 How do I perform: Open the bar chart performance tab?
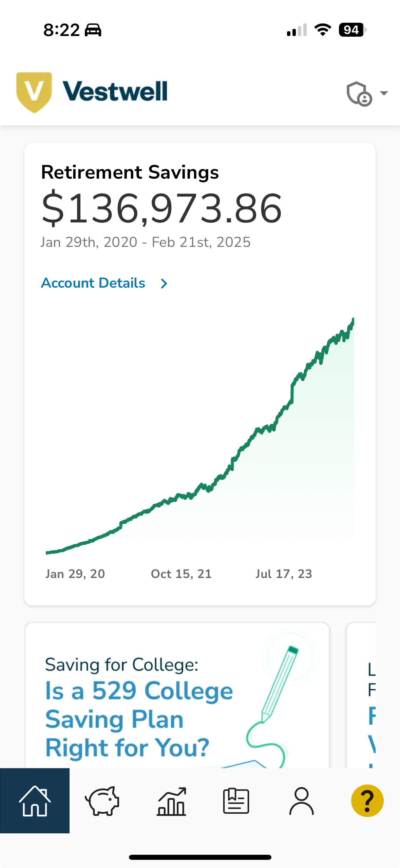pos(171,801)
